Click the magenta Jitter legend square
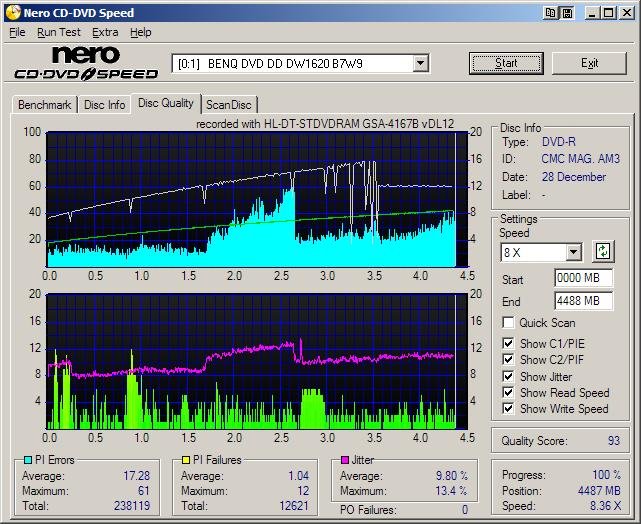The height and width of the screenshot is (524, 641). coord(345,460)
